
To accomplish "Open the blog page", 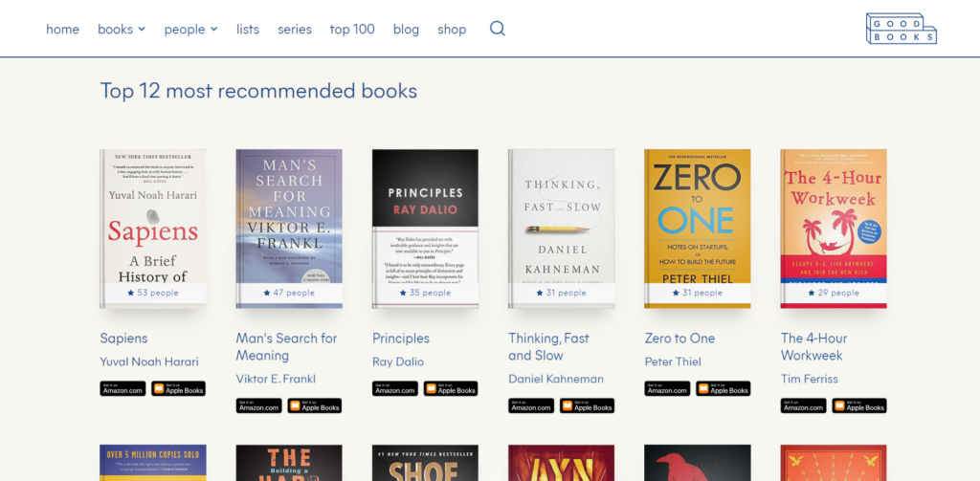I will click(406, 30).
